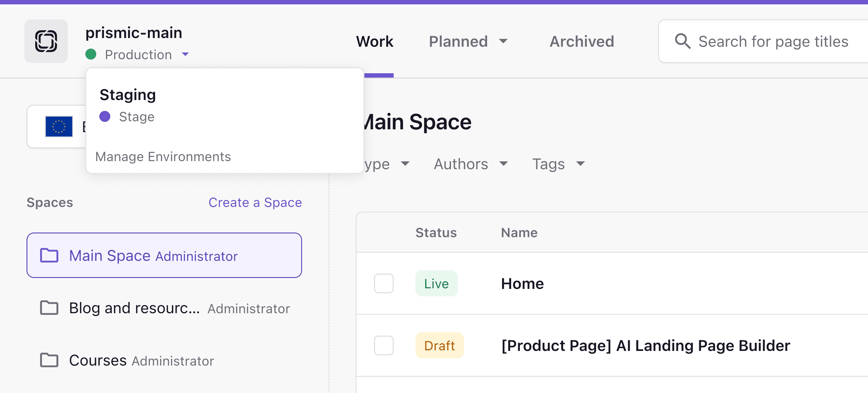Select the Main Space folder icon
The image size is (868, 393).
[x=49, y=256]
